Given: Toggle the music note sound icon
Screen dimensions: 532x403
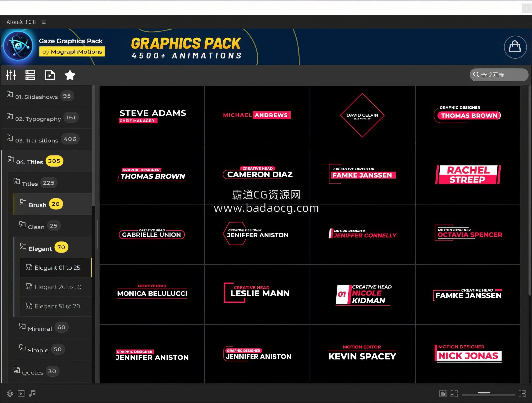Looking at the screenshot, I should [x=32, y=393].
